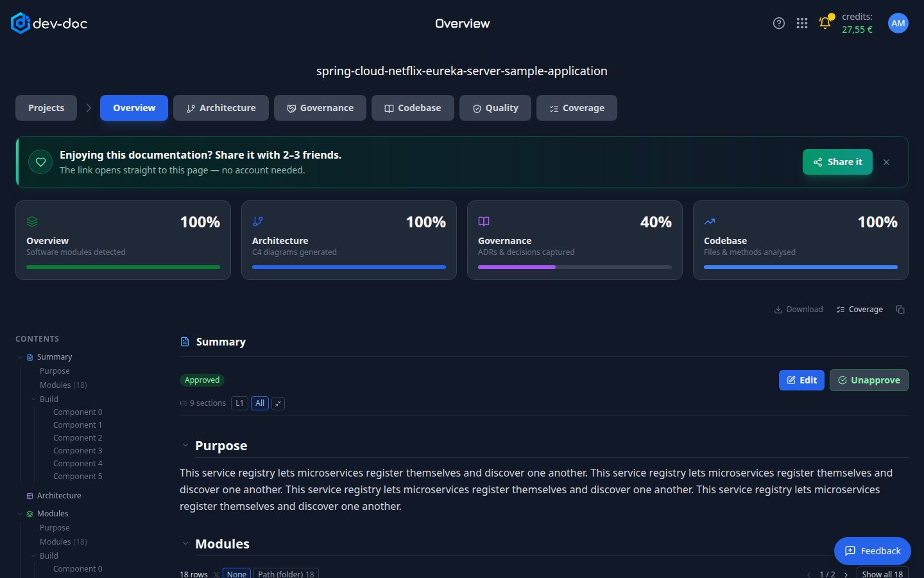Image resolution: width=924 pixels, height=578 pixels.
Task: Switch to the Codebase tab
Action: [x=413, y=108]
